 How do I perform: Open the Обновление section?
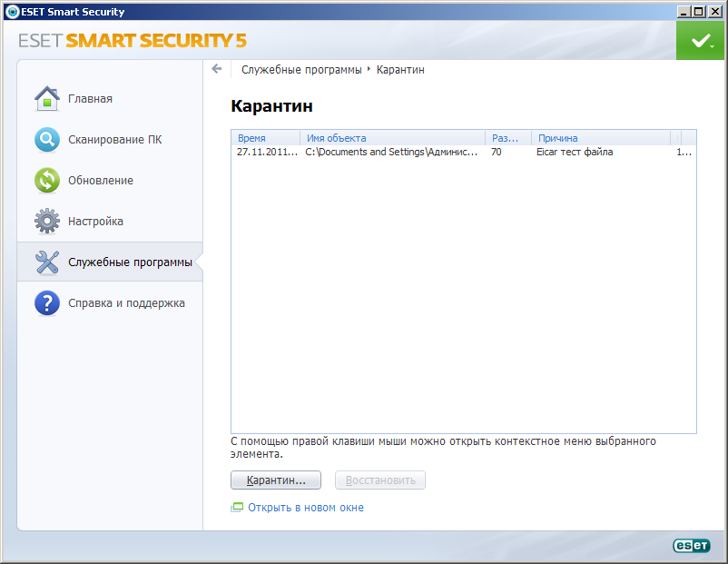101,180
